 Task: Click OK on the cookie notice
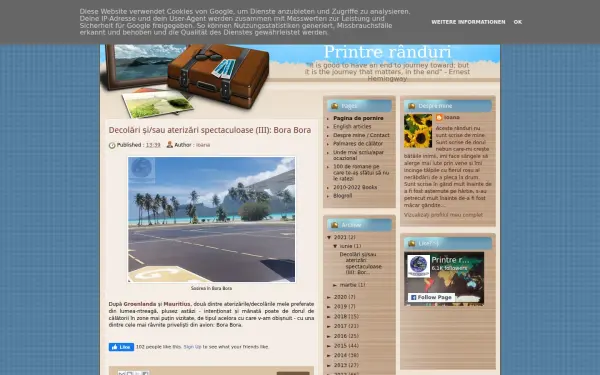click(x=517, y=22)
